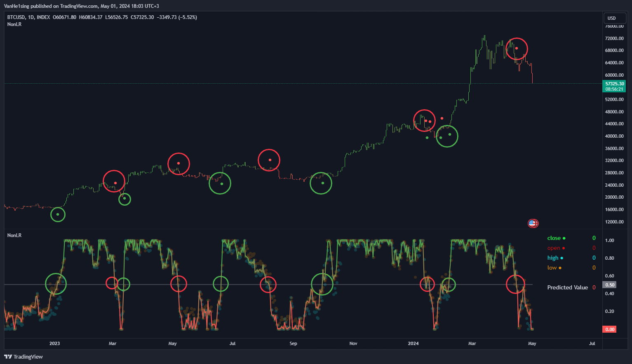632x364 pixels.
Task: Select the NonLR label in the indicator pane
Action: click(14, 235)
